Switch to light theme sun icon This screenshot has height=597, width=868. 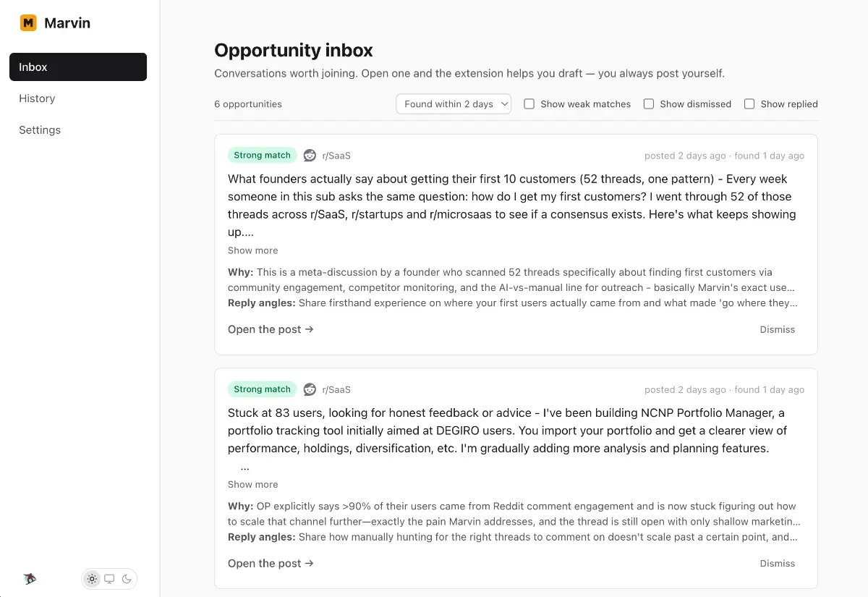92,579
